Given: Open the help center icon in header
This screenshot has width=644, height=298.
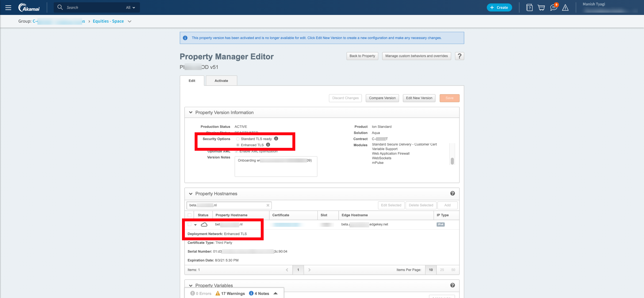Looking at the screenshot, I should [529, 8].
